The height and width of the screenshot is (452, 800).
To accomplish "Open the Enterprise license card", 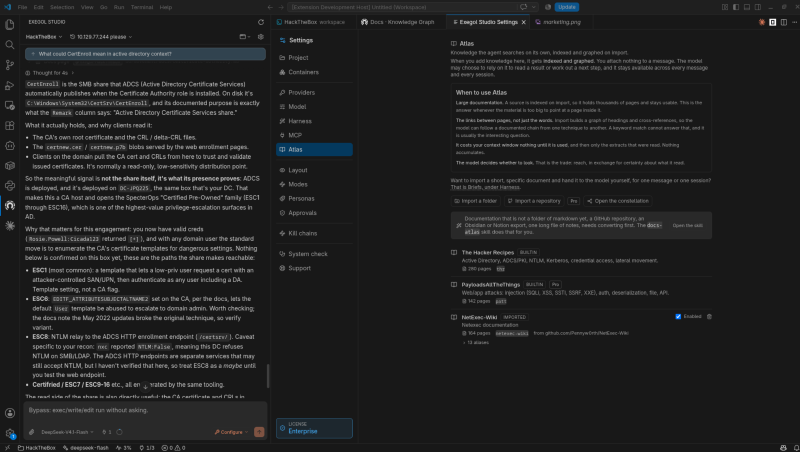I will (314, 428).
